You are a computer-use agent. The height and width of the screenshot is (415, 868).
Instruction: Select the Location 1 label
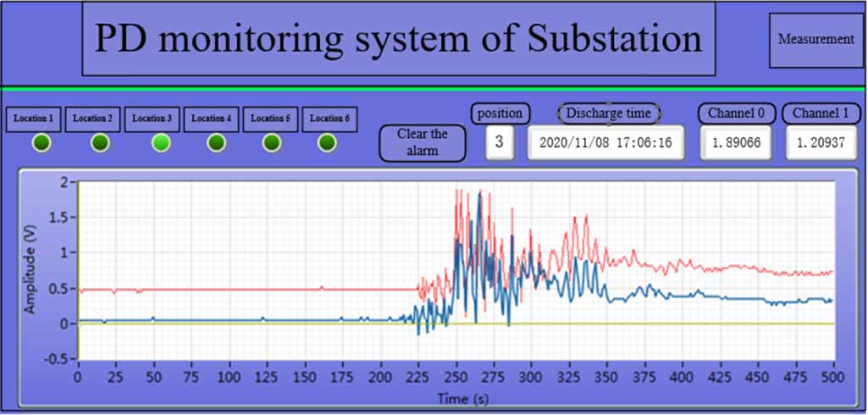tap(34, 119)
